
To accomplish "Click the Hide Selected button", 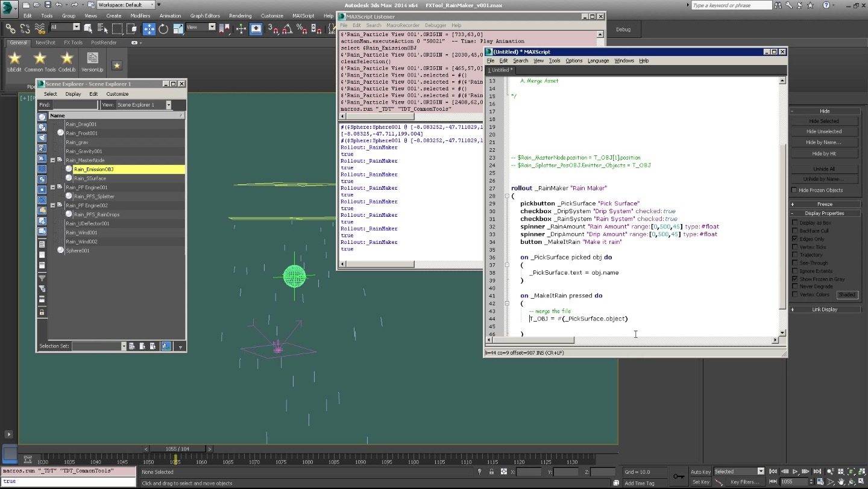I will [824, 121].
